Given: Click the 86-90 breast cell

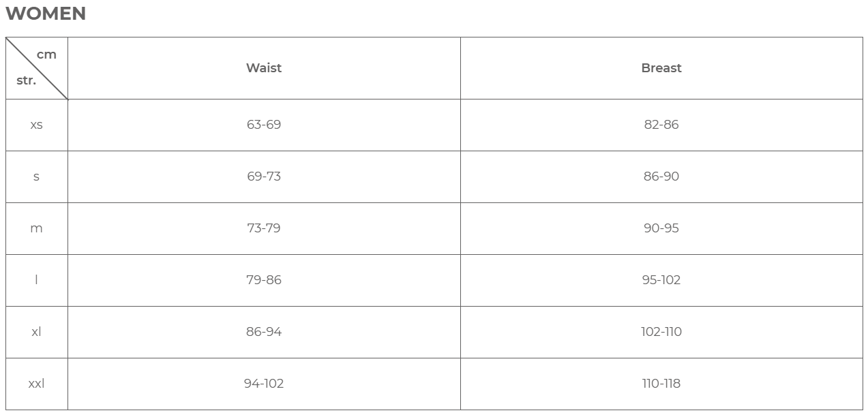Looking at the screenshot, I should coord(661,176).
